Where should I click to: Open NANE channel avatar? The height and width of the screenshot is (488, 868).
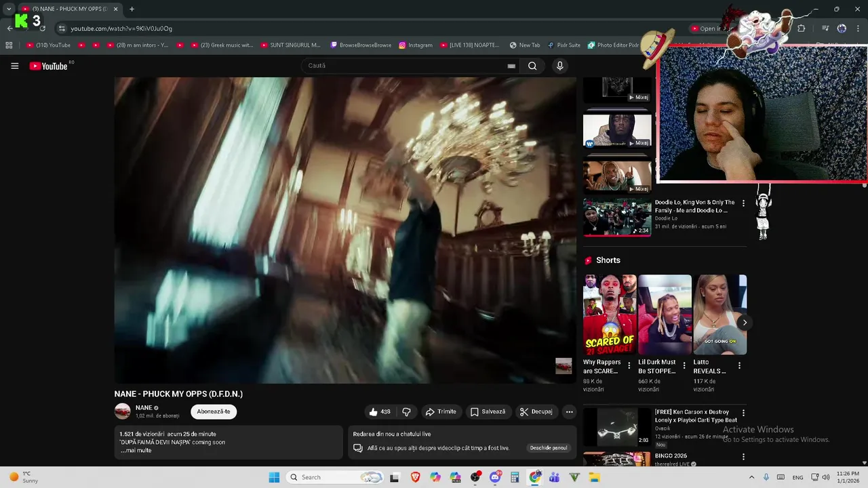(122, 411)
